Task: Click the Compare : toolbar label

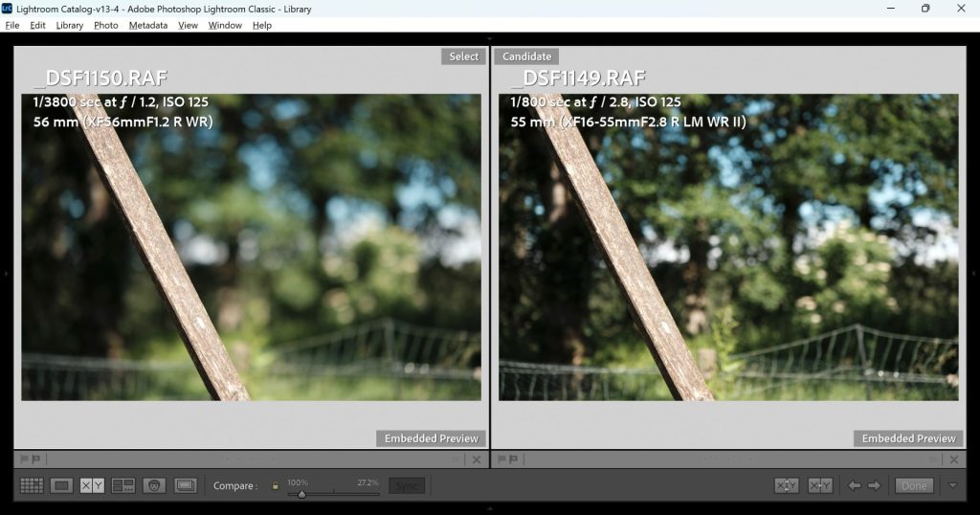Action: tap(235, 485)
